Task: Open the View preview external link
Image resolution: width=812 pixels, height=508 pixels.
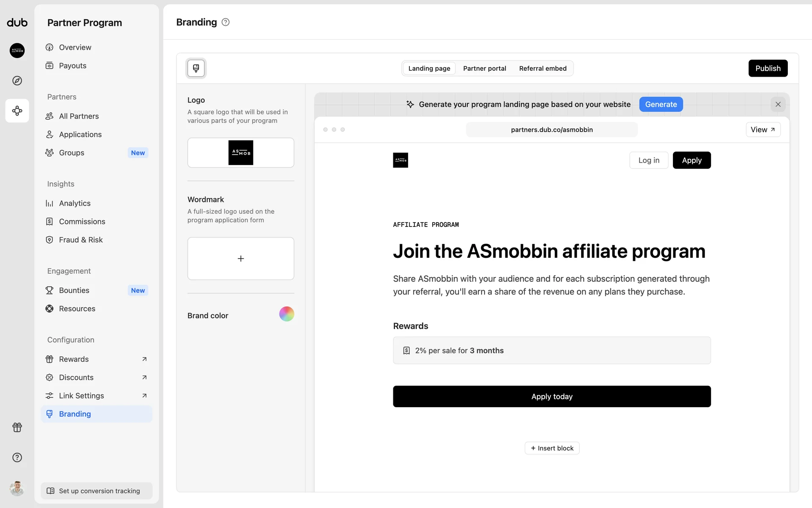Action: point(763,130)
